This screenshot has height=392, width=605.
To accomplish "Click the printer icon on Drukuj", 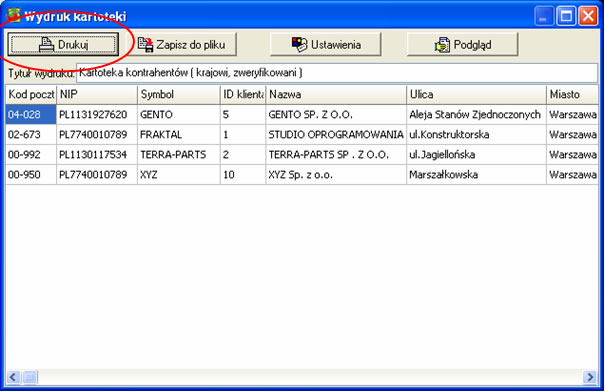I will [46, 45].
